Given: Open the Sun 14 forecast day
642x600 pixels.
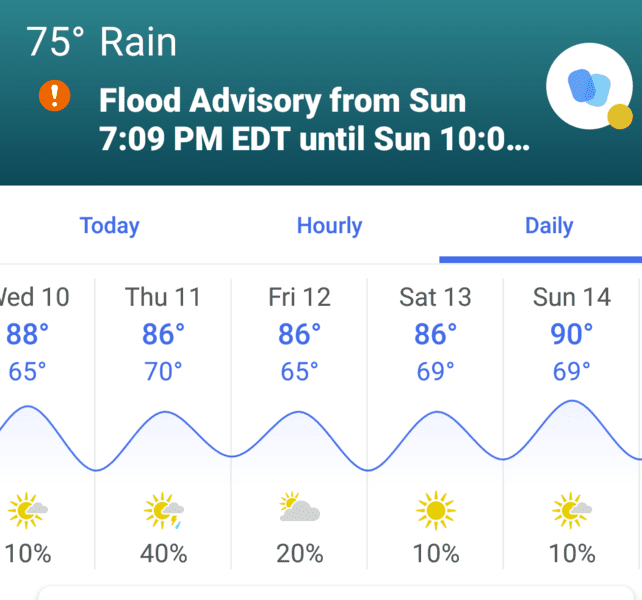Looking at the screenshot, I should pyautogui.click(x=571, y=423).
